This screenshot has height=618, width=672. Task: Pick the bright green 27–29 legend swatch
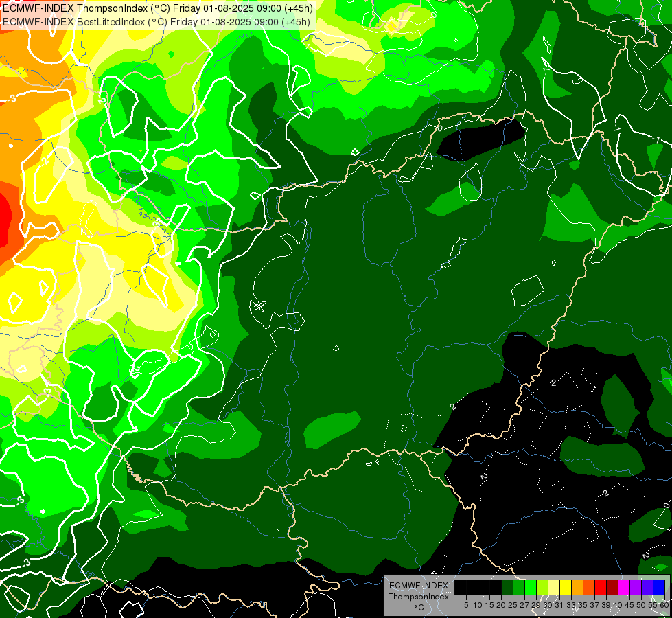click(x=531, y=587)
